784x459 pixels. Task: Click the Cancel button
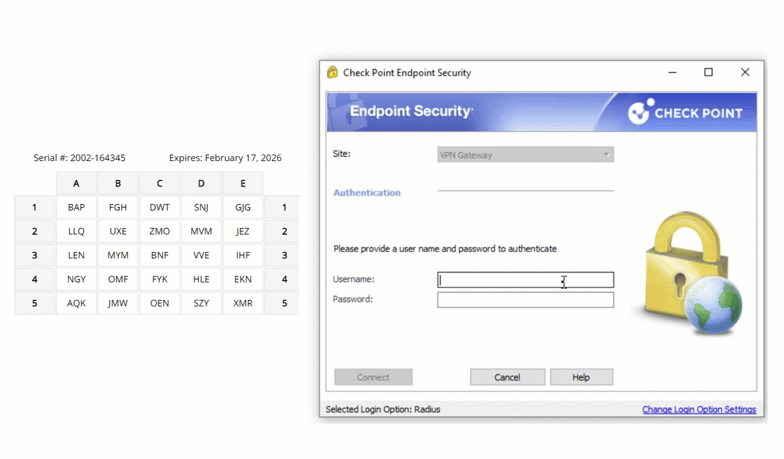507,377
